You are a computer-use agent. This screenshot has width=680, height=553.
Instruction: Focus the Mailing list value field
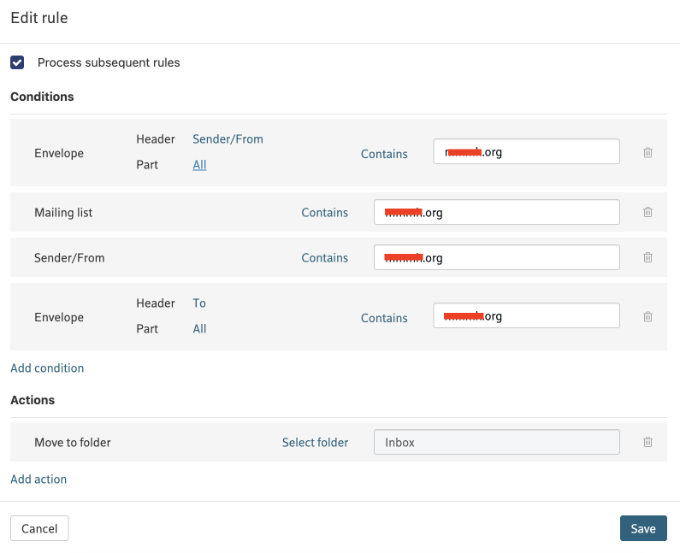coord(497,212)
